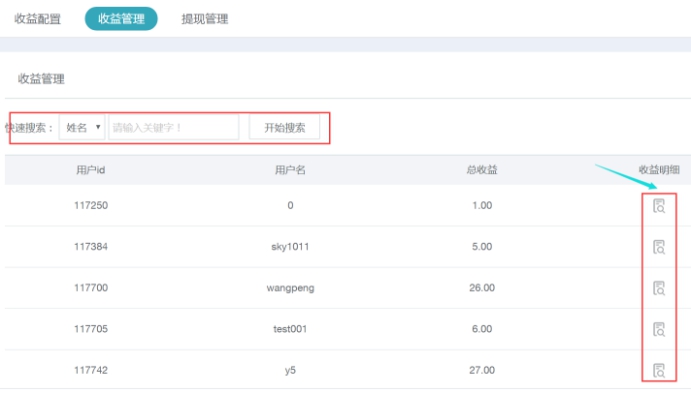Viewport: 691px width, 393px height.
Task: Click total earnings value 5.00
Action: (482, 246)
